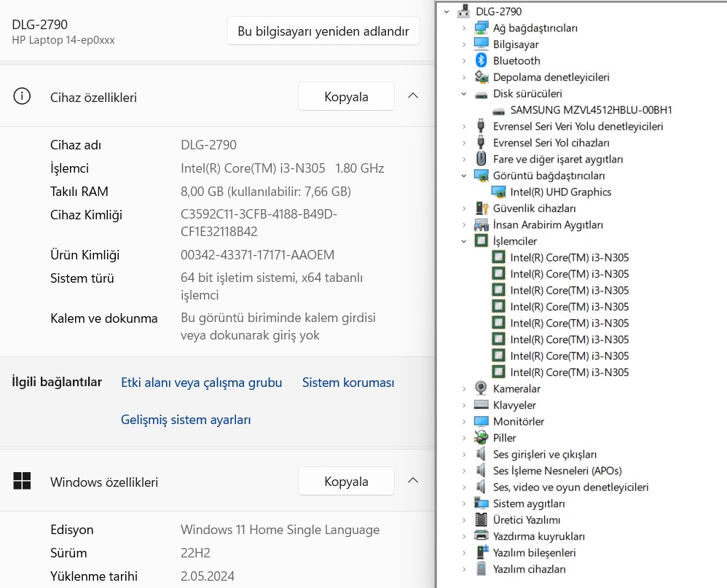Open the Sistem koruması link
The height and width of the screenshot is (588, 727).
click(348, 383)
